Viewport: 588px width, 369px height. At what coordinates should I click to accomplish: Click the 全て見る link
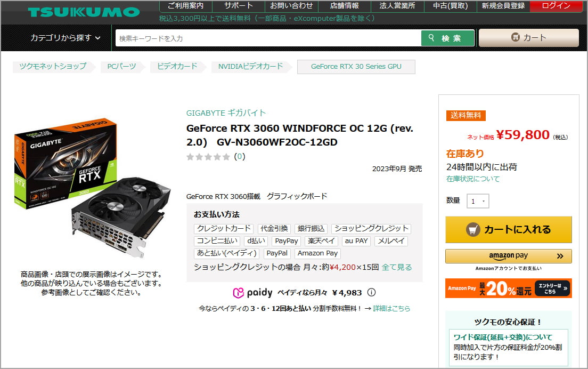tap(397, 267)
